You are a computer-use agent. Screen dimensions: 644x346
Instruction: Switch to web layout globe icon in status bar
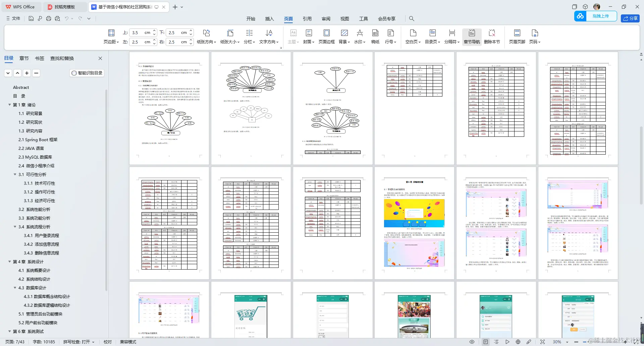518,342
